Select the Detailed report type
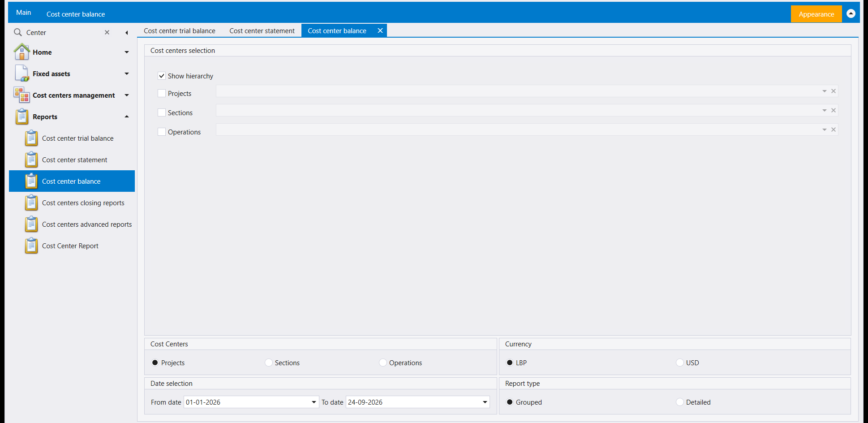This screenshot has width=868, height=423. 680,402
